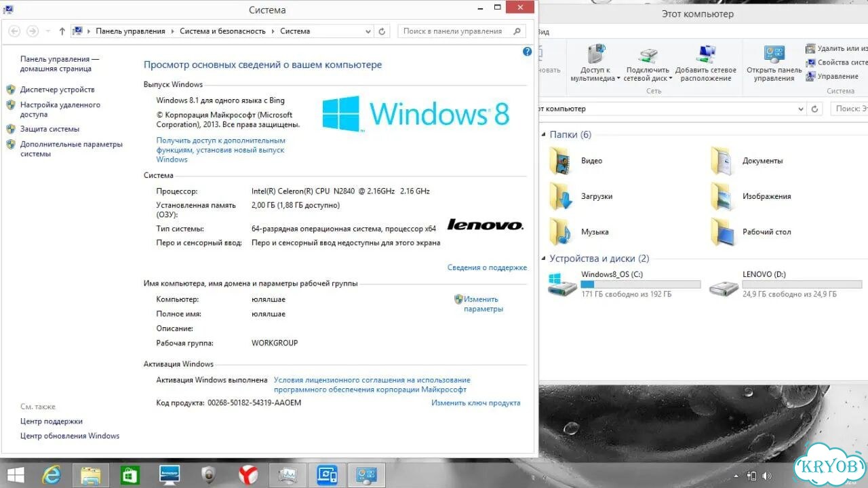Open Windows Store from taskbar

pyautogui.click(x=130, y=474)
